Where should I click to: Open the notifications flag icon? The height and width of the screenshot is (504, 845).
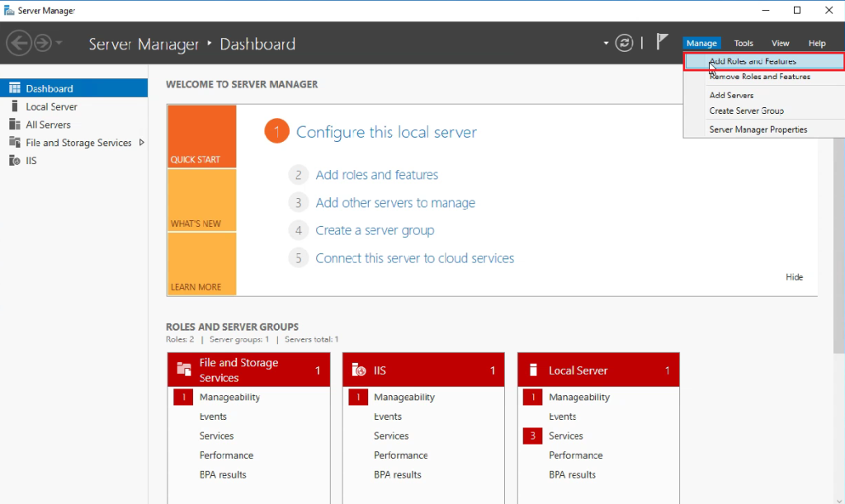pyautogui.click(x=662, y=42)
